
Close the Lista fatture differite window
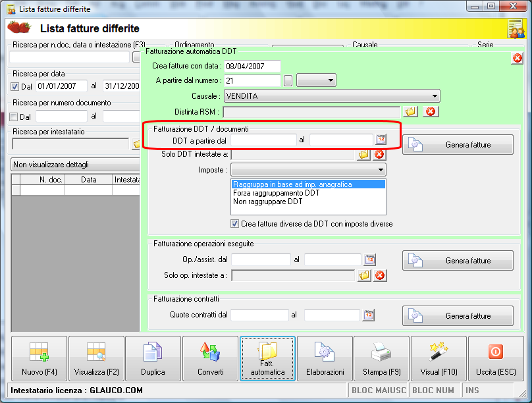tap(513, 7)
